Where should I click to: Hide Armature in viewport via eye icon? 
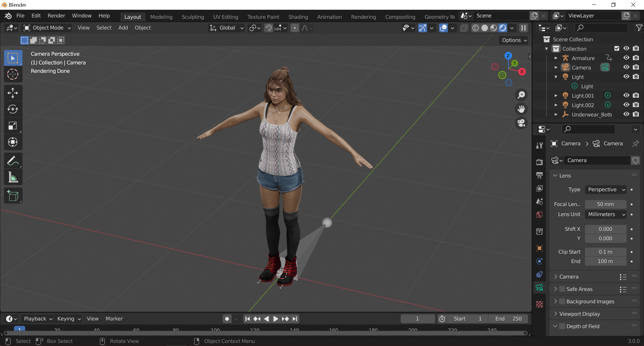click(x=626, y=58)
